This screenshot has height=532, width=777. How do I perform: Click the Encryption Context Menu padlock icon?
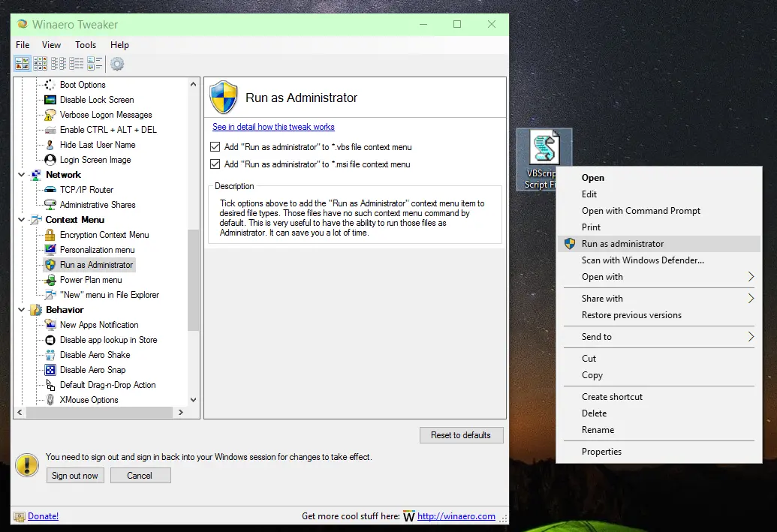[50, 235]
